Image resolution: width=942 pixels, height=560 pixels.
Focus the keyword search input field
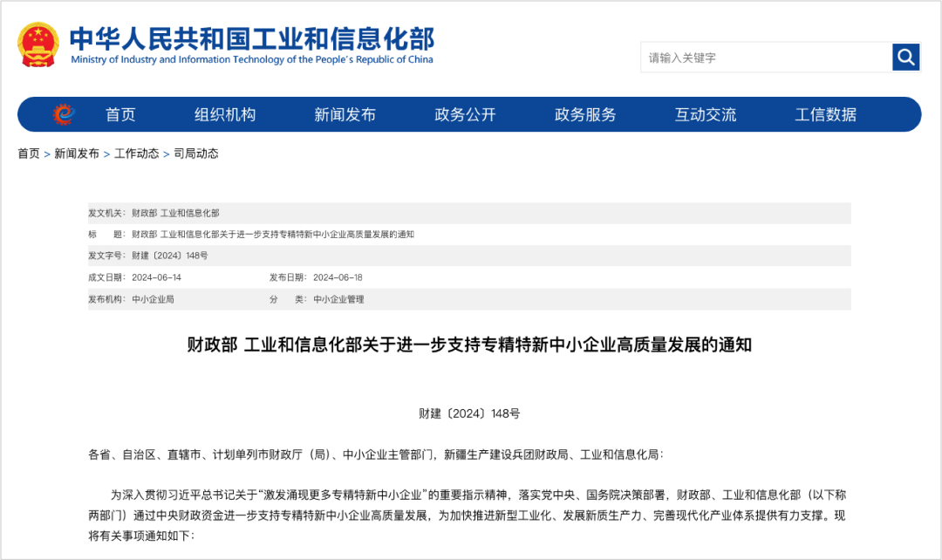(x=767, y=57)
